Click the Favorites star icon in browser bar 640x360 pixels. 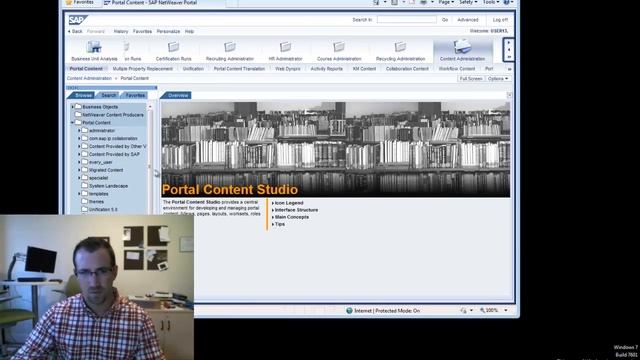(69, 2)
